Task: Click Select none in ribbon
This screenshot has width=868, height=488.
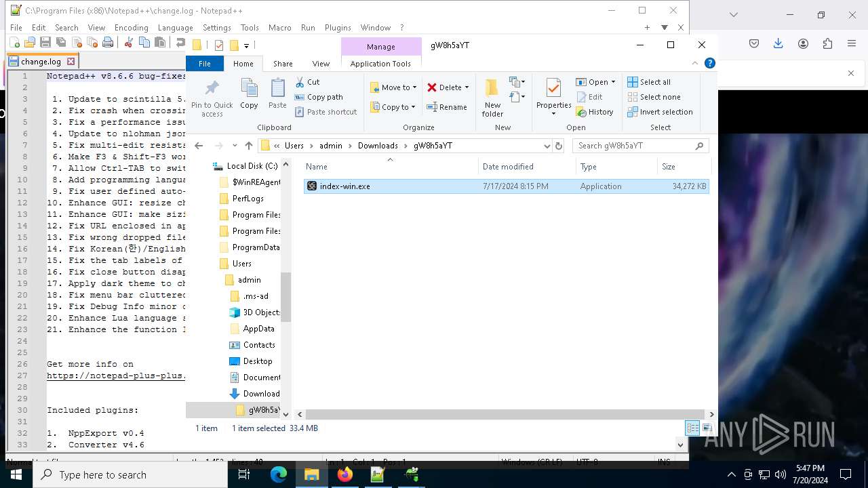Action: tap(654, 97)
